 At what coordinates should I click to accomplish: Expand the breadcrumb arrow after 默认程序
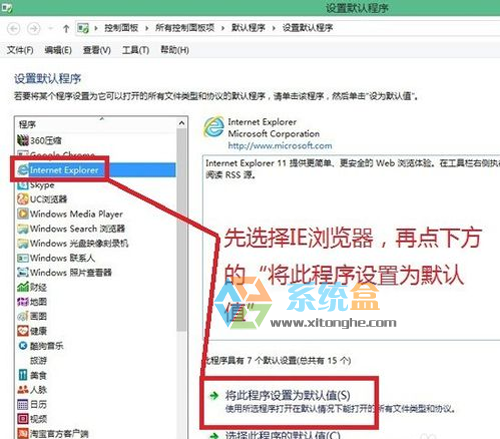(x=274, y=28)
